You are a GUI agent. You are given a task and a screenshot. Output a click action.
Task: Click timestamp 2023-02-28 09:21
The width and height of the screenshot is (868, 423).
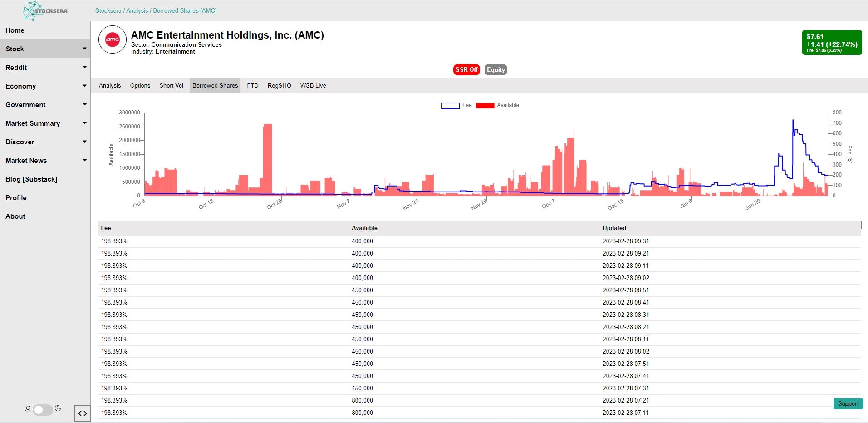[x=626, y=253]
